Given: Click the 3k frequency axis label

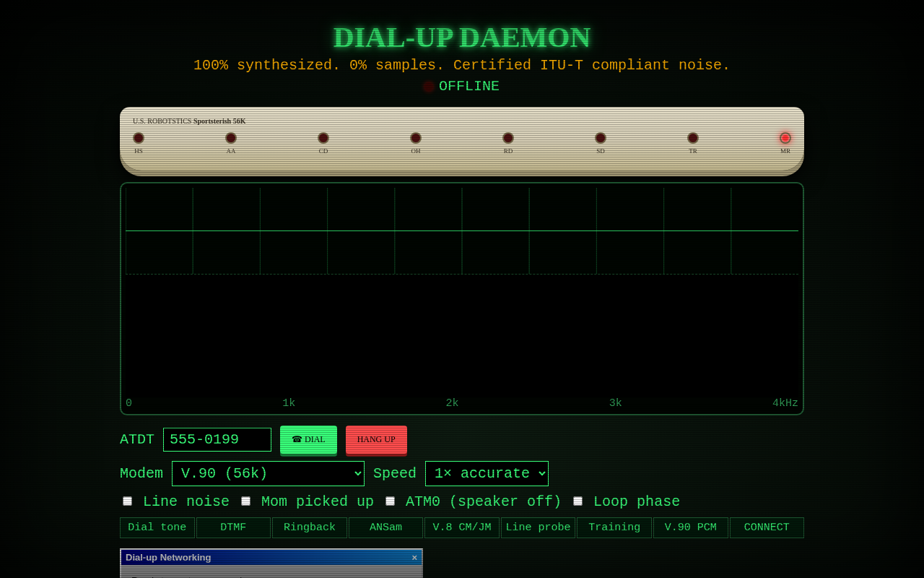Looking at the screenshot, I should [615, 403].
